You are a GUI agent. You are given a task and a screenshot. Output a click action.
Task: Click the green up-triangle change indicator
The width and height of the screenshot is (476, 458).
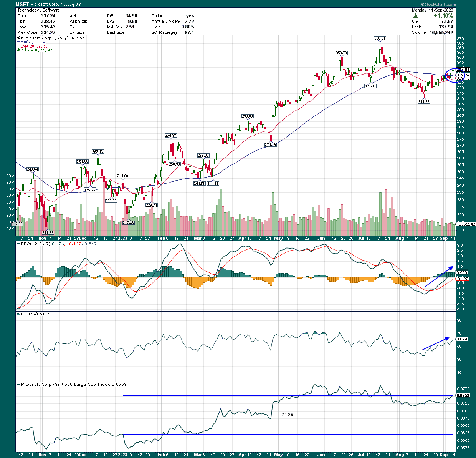tap(416, 16)
